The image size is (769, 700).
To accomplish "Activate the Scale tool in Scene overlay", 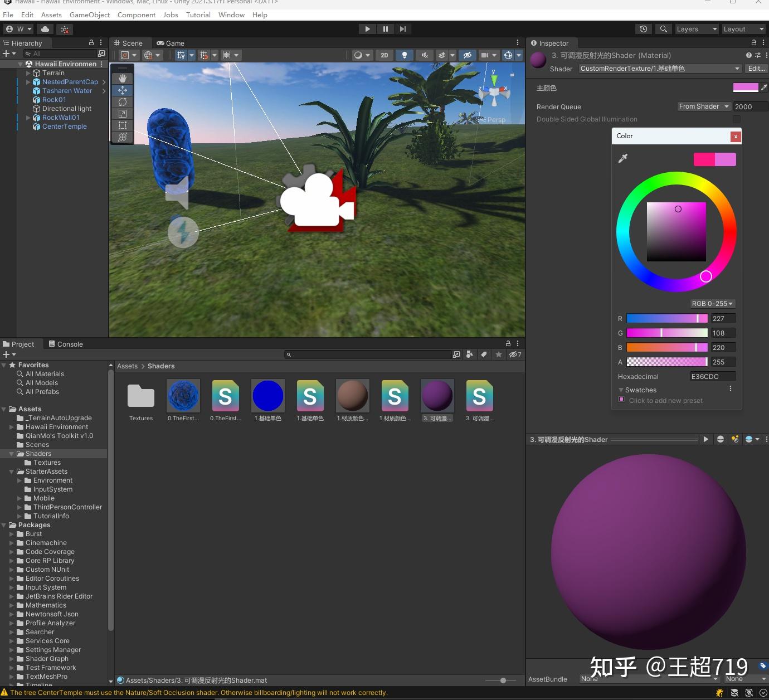I will (123, 114).
